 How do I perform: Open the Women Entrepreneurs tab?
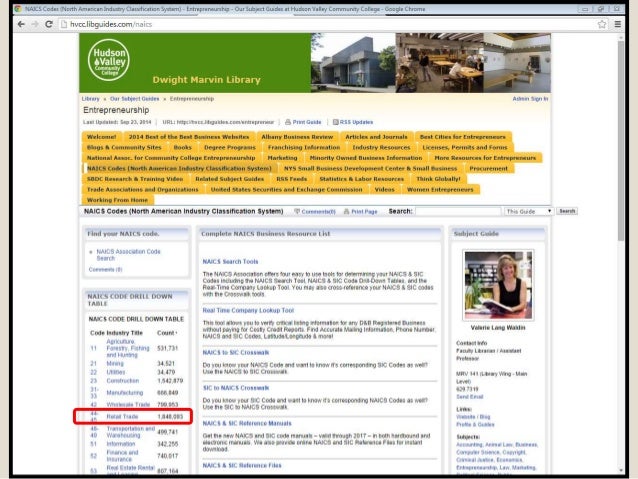point(440,190)
